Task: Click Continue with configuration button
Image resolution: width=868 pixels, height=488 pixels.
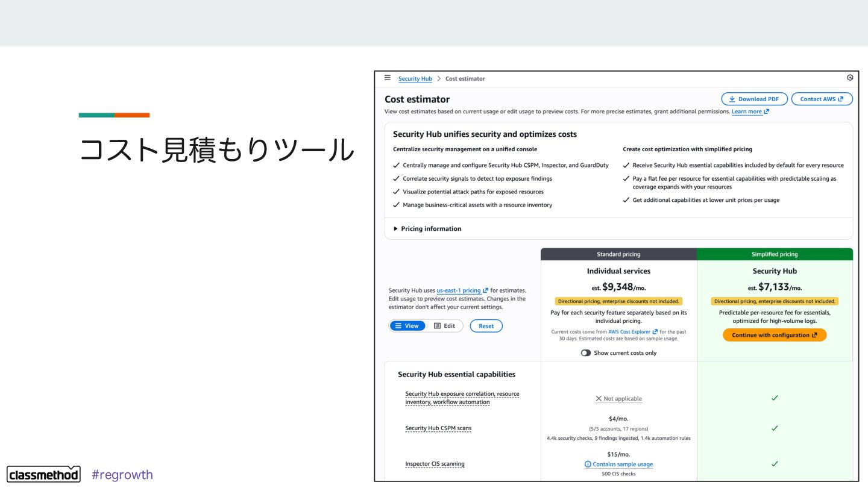Action: (775, 335)
